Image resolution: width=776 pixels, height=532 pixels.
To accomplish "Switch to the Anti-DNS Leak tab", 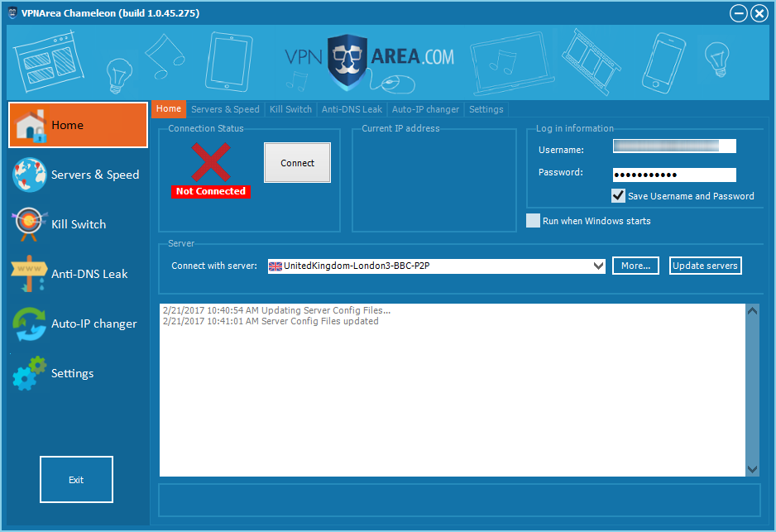I will [352, 109].
